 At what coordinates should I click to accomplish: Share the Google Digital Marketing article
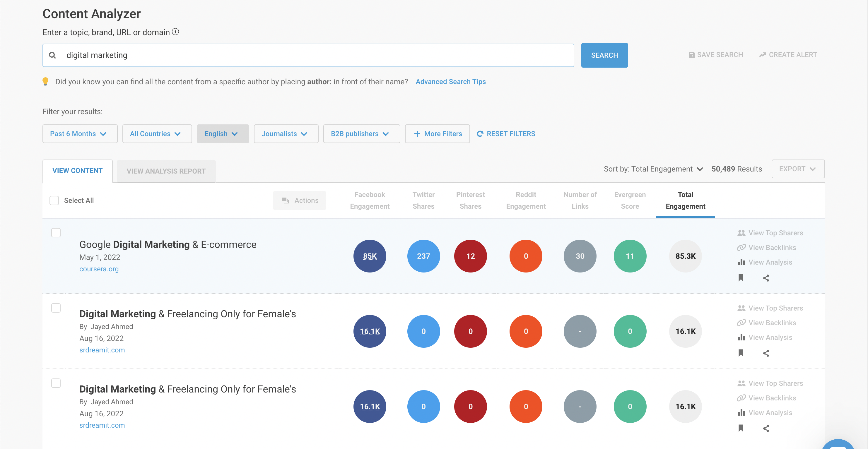[766, 278]
